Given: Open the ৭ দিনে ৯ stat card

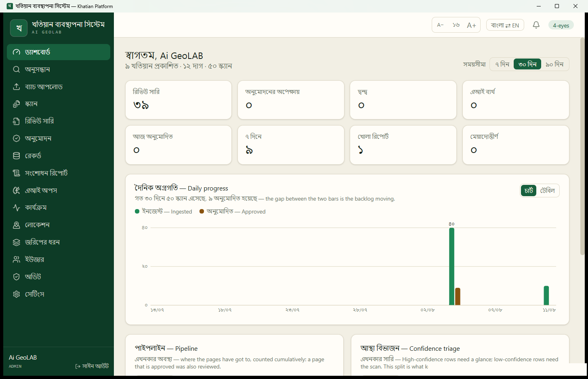Looking at the screenshot, I should click(291, 145).
